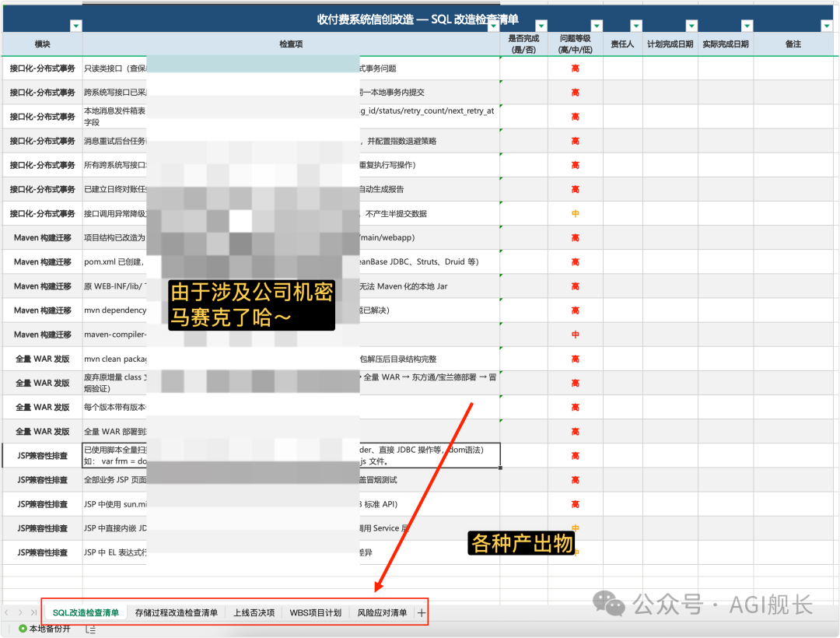
Task: Select the 实际完成日期 header cell
Action: click(726, 44)
